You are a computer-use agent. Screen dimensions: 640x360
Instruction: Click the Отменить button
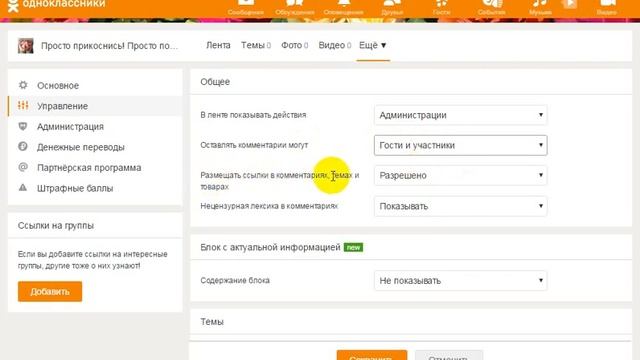pos(449,355)
